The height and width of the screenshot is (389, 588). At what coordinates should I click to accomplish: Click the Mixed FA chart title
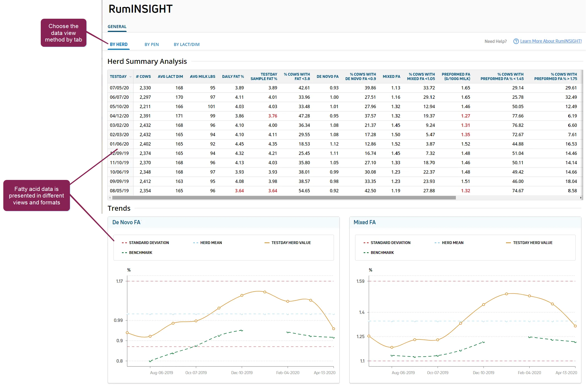[x=364, y=223]
